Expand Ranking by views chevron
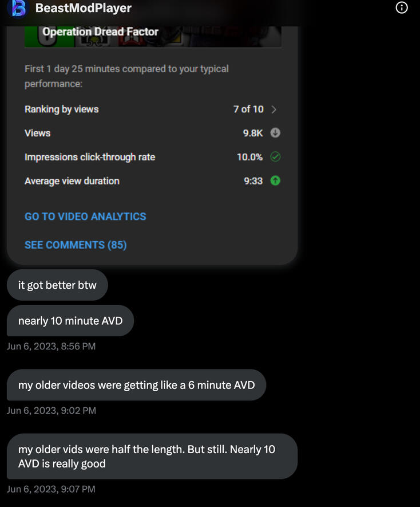Viewport: 420px width, 507px height. coord(274,109)
